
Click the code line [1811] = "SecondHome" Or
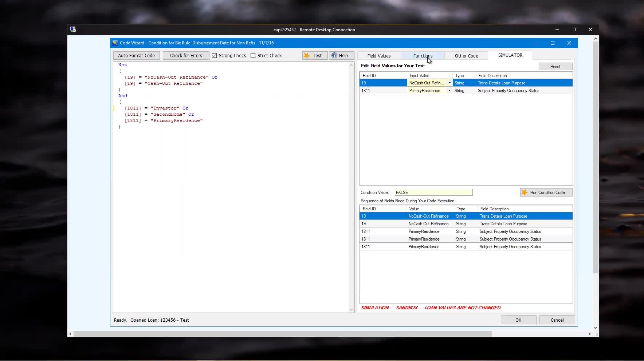(159, 114)
